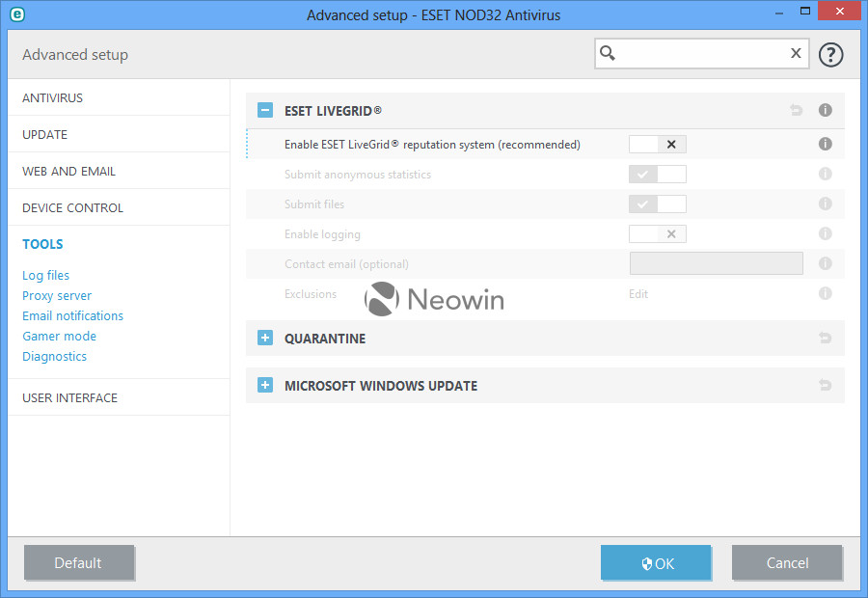
Task: Click info icon for Submit files
Action: (825, 204)
